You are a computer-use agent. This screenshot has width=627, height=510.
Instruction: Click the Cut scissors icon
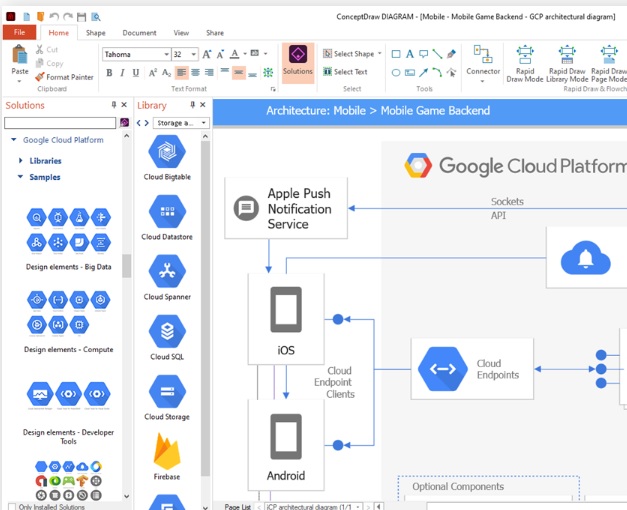39,50
